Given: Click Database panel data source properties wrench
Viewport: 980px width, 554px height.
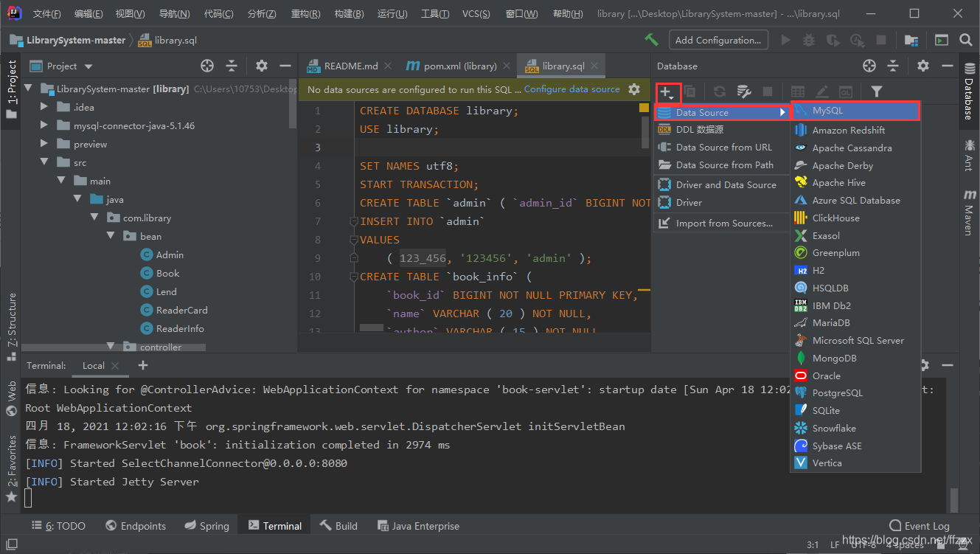Looking at the screenshot, I should point(744,92).
